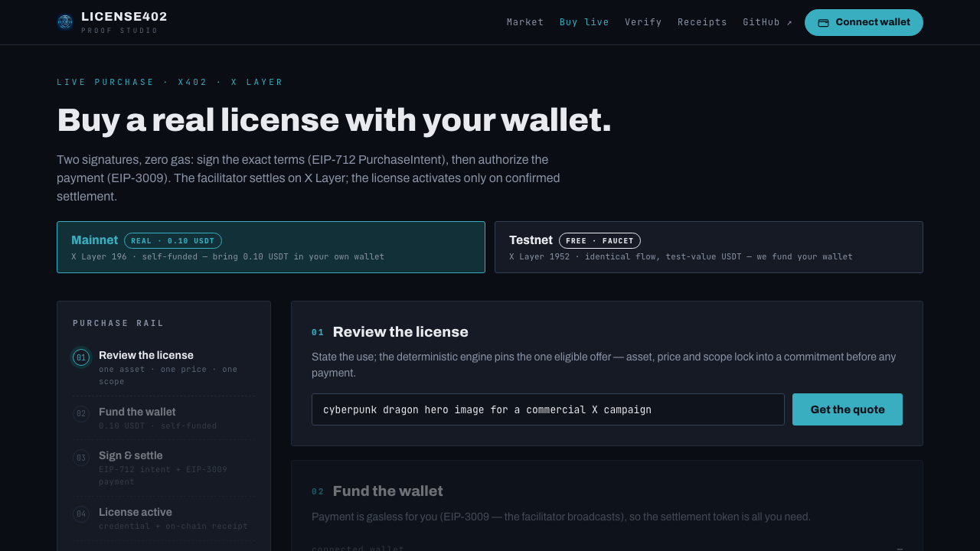Screen dimensions: 980x551
Task: Select the step 01 circle icon
Action: (x=81, y=357)
